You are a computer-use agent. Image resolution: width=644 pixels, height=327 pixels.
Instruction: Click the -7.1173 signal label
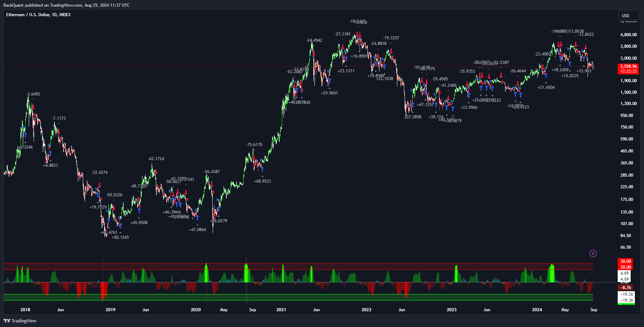59,118
